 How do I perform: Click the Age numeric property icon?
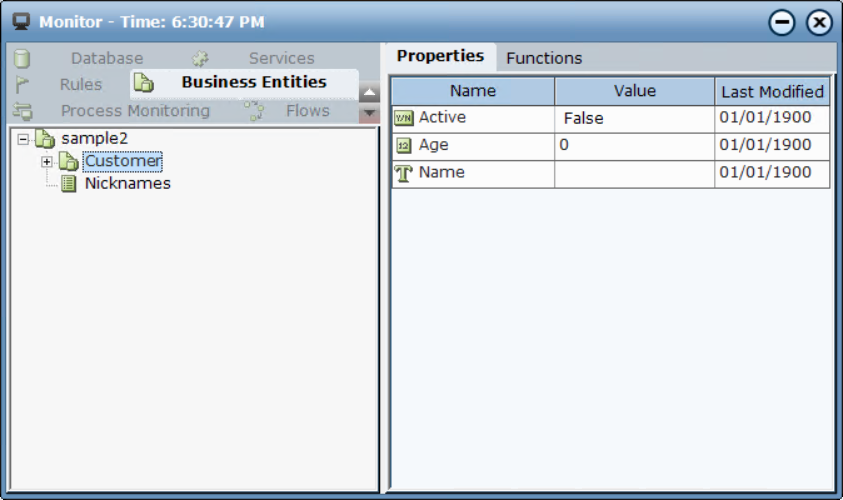(x=404, y=146)
